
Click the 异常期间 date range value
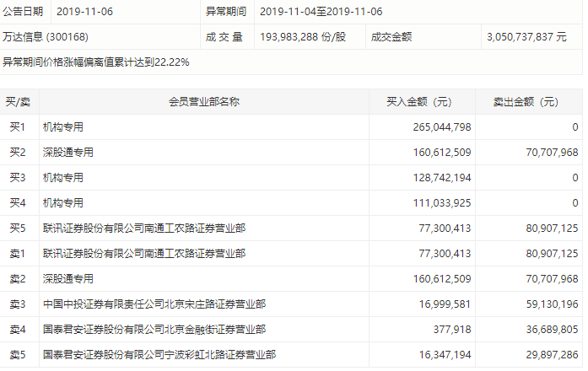(x=321, y=12)
